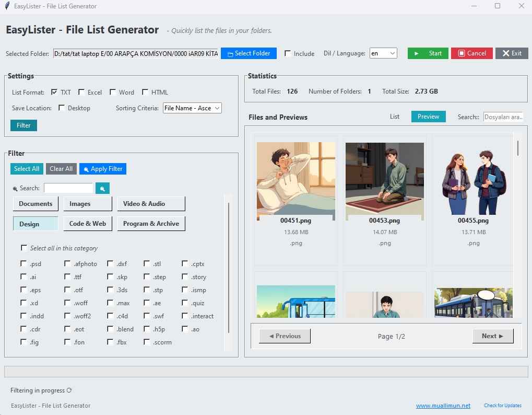Image resolution: width=532 pixels, height=415 pixels.
Task: Click the gray Exit button with X
Action: tap(512, 53)
